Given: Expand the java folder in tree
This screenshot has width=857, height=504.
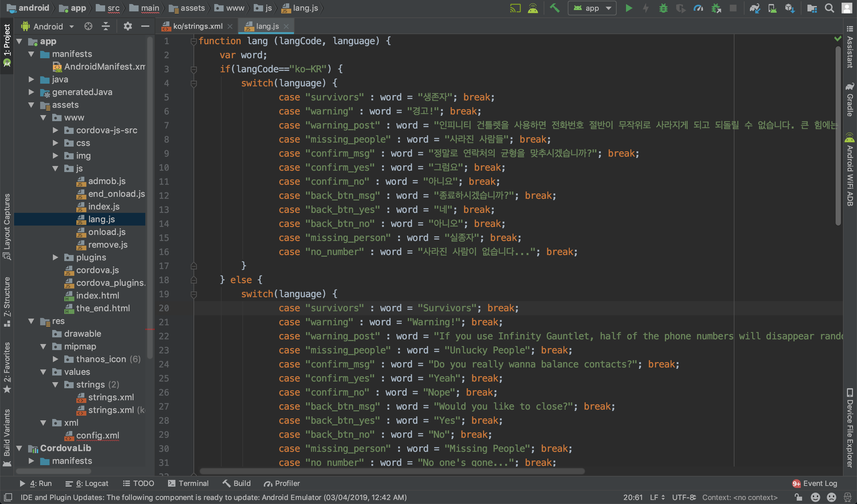Looking at the screenshot, I should pyautogui.click(x=31, y=80).
